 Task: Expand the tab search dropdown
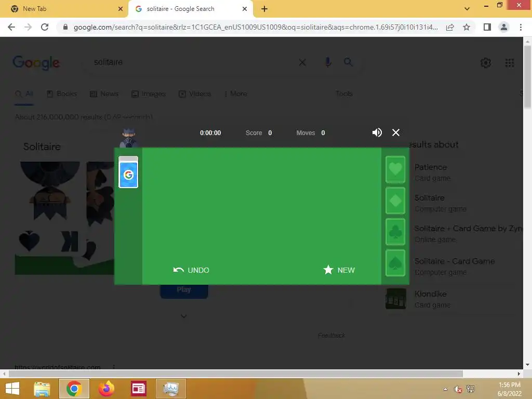pos(467,9)
